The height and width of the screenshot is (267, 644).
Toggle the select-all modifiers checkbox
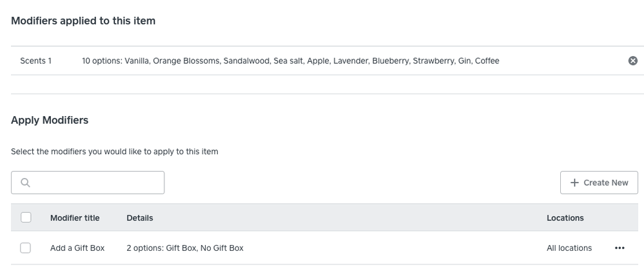[x=26, y=217]
